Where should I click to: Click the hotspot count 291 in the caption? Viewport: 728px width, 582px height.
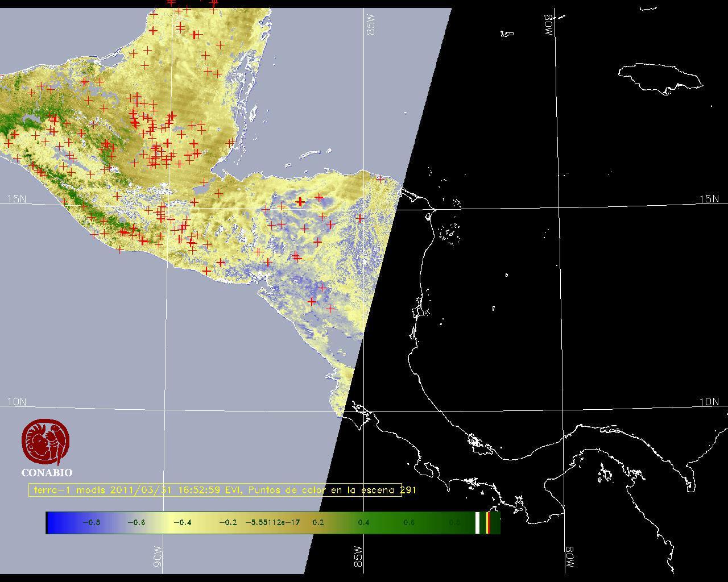coord(408,490)
